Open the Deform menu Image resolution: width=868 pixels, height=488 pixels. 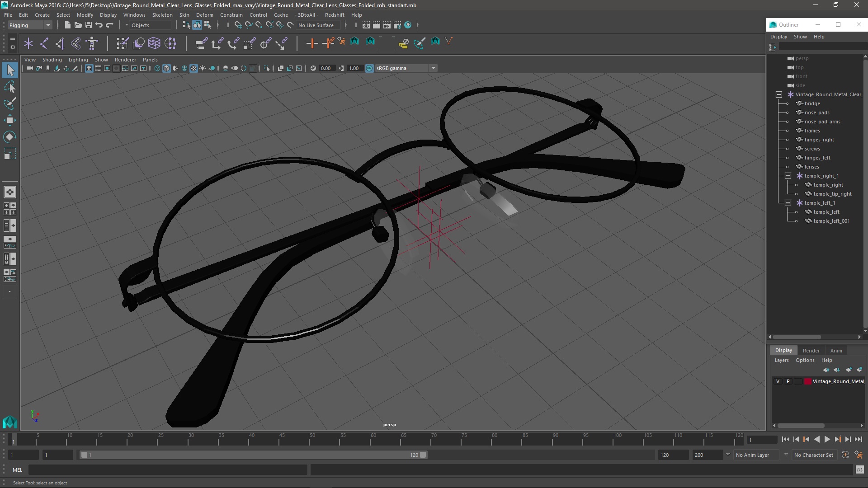[204, 15]
